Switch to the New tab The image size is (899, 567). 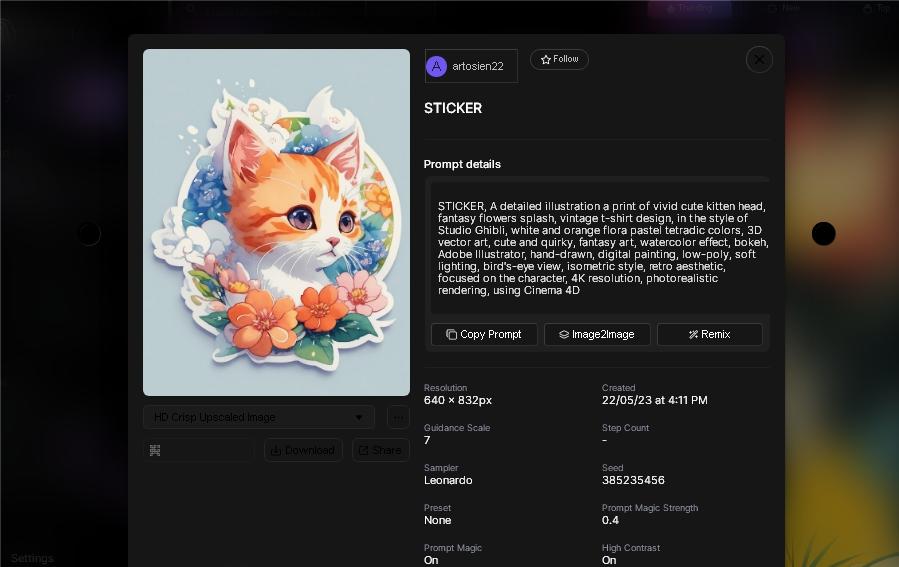785,8
